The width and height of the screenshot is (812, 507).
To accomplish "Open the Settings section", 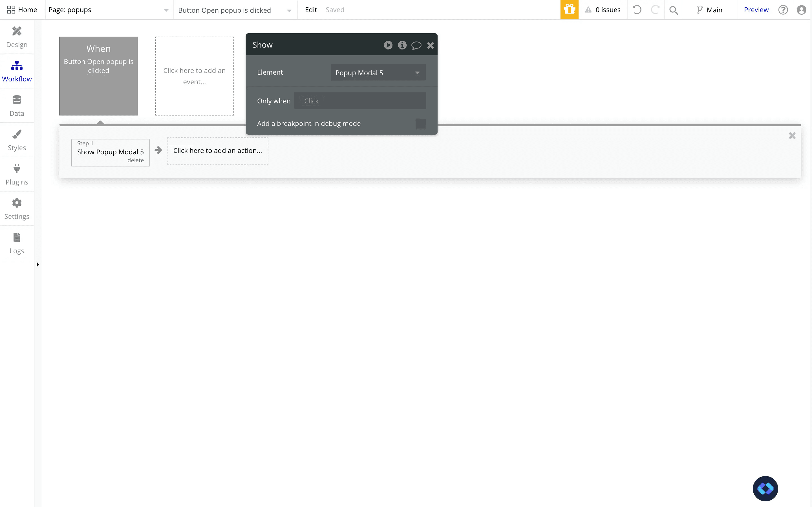I will point(17,208).
